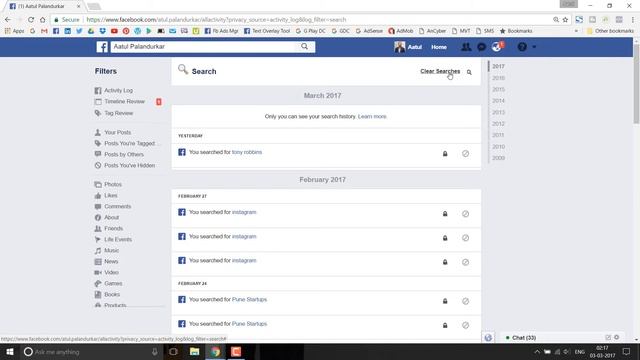The height and width of the screenshot is (360, 640).
Task: Click the chat settings gear icon
Action: tap(616, 337)
